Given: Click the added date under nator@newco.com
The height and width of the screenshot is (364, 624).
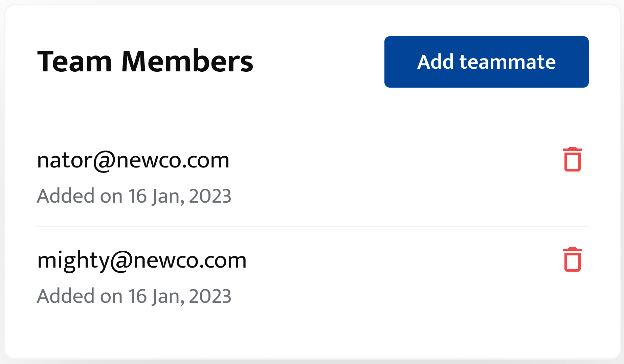Looking at the screenshot, I should [x=134, y=196].
